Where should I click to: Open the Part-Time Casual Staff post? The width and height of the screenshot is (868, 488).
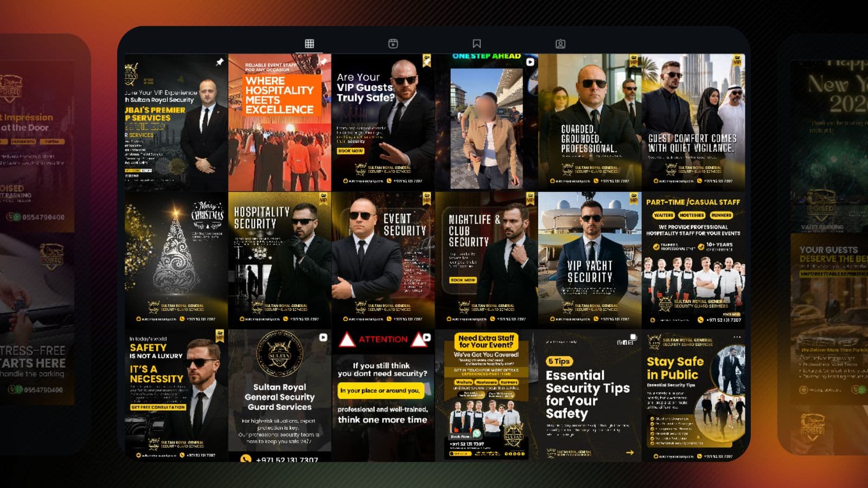(693, 259)
